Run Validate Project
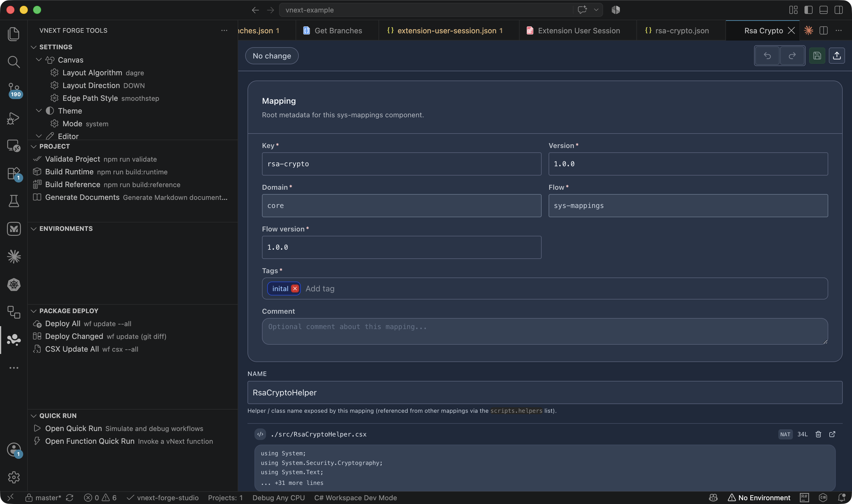 [x=132, y=159]
